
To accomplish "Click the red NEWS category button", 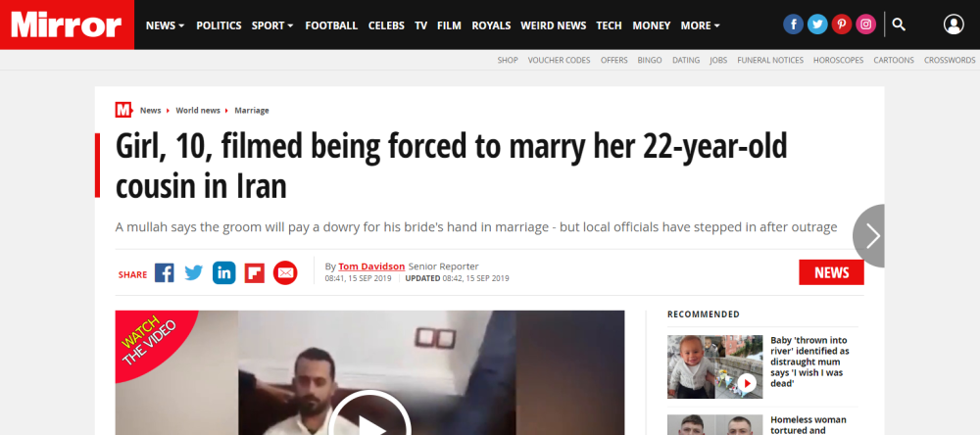I will click(831, 272).
